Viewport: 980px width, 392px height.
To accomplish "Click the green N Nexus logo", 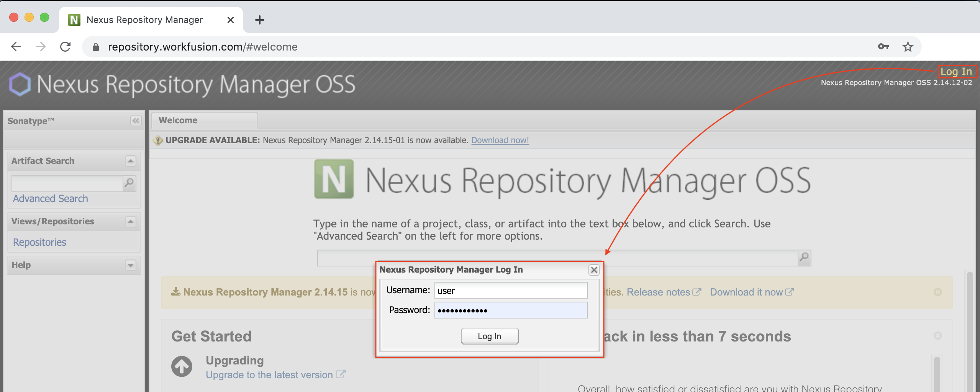I will [334, 179].
